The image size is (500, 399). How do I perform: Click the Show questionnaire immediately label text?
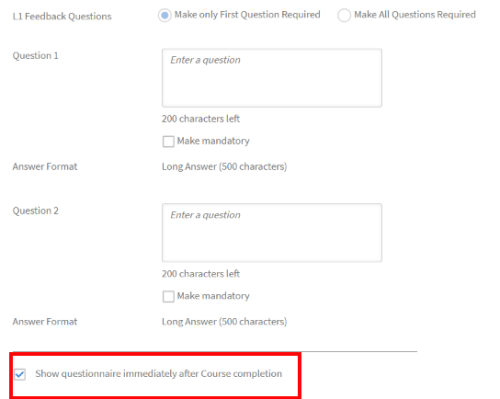(x=159, y=374)
